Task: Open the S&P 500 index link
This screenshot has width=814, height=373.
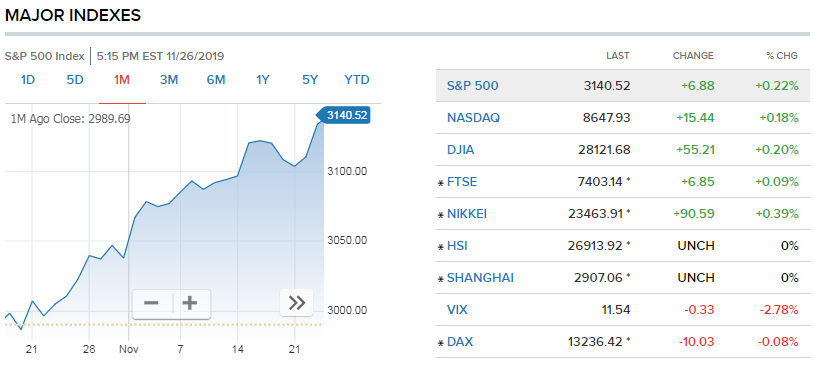Action: [472, 86]
